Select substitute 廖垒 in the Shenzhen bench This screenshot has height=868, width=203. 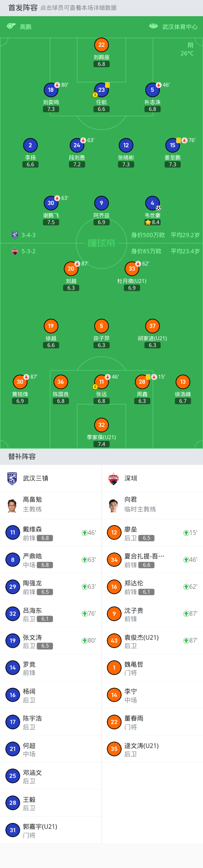coord(131,530)
